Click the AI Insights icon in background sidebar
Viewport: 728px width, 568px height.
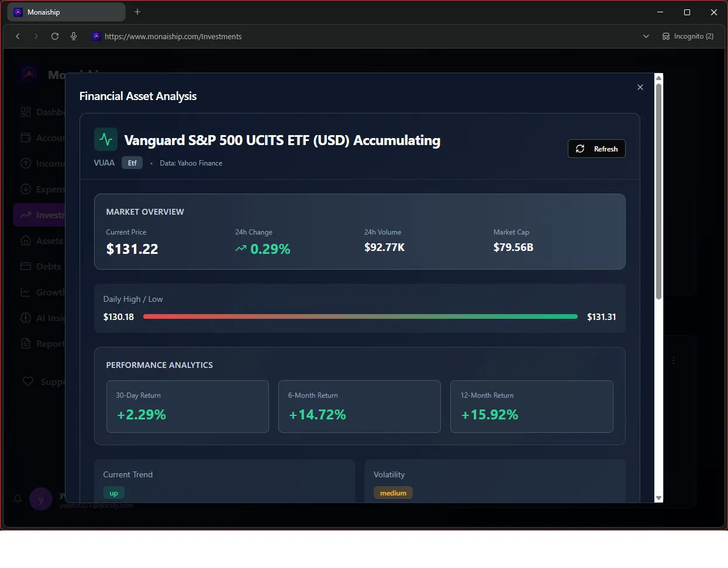click(x=26, y=318)
